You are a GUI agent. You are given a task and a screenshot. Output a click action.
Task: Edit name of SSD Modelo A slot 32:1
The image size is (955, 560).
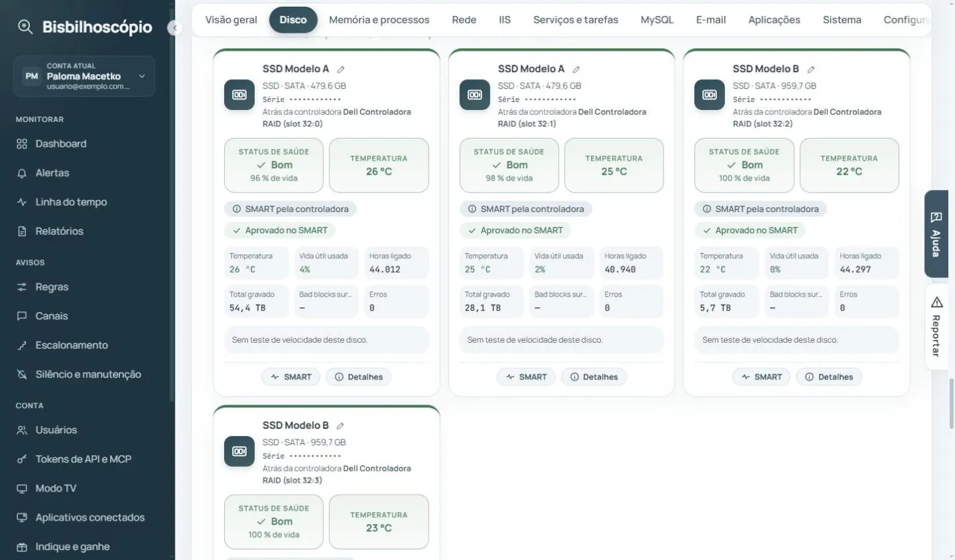(576, 69)
